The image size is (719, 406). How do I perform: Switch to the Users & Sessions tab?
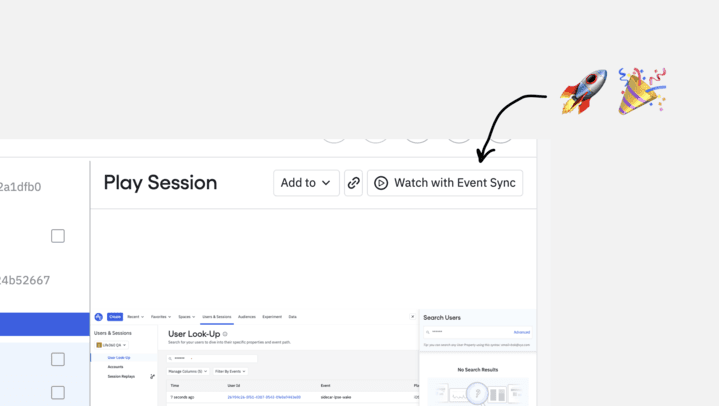(217, 317)
